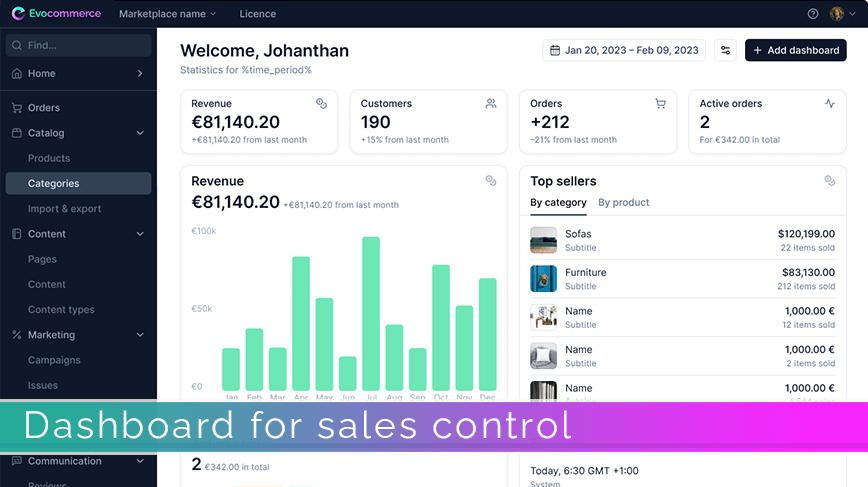This screenshot has width=868, height=487.
Task: Click the help question mark icon
Action: coord(813,14)
